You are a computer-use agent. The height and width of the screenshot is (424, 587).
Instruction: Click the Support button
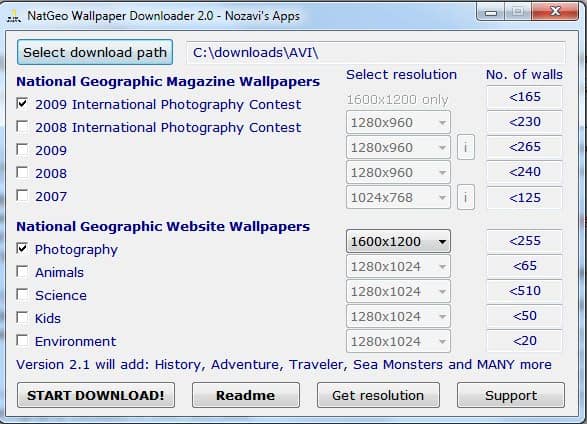[511, 395]
